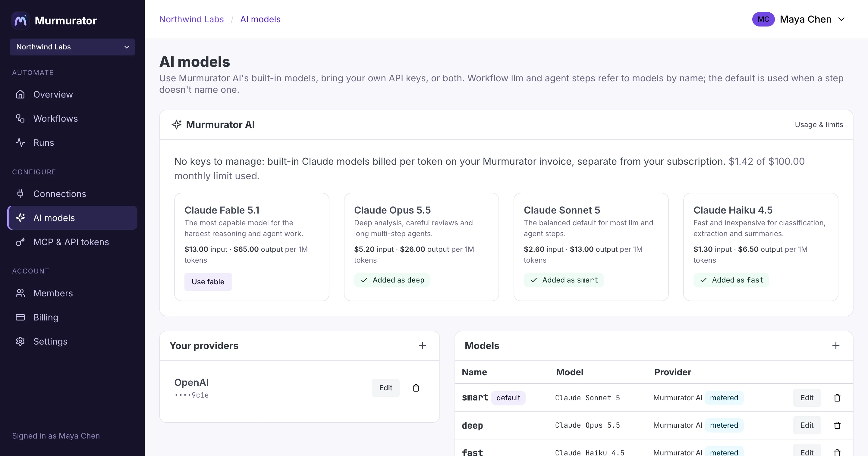
Task: Delete the smart model
Action: [x=837, y=398]
